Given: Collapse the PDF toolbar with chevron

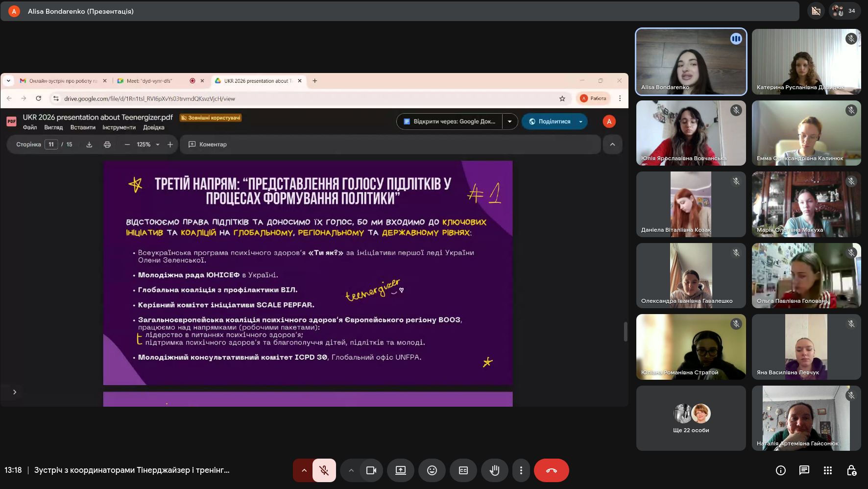Looking at the screenshot, I should coord(612,145).
